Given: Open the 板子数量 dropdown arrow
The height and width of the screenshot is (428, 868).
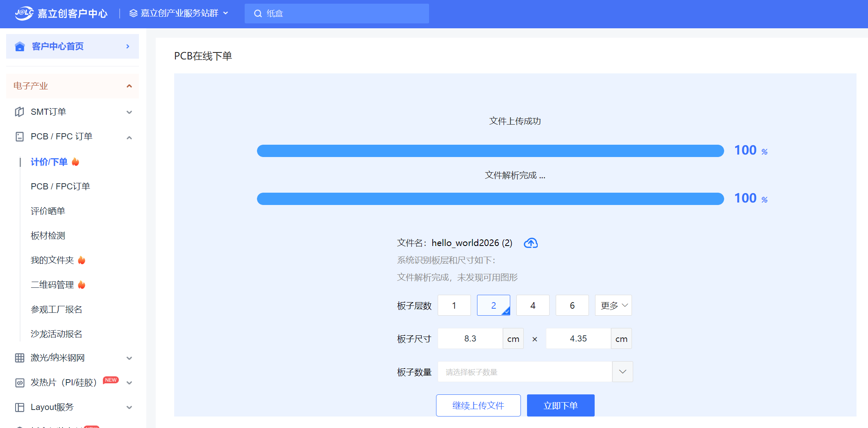Looking at the screenshot, I should coord(623,372).
